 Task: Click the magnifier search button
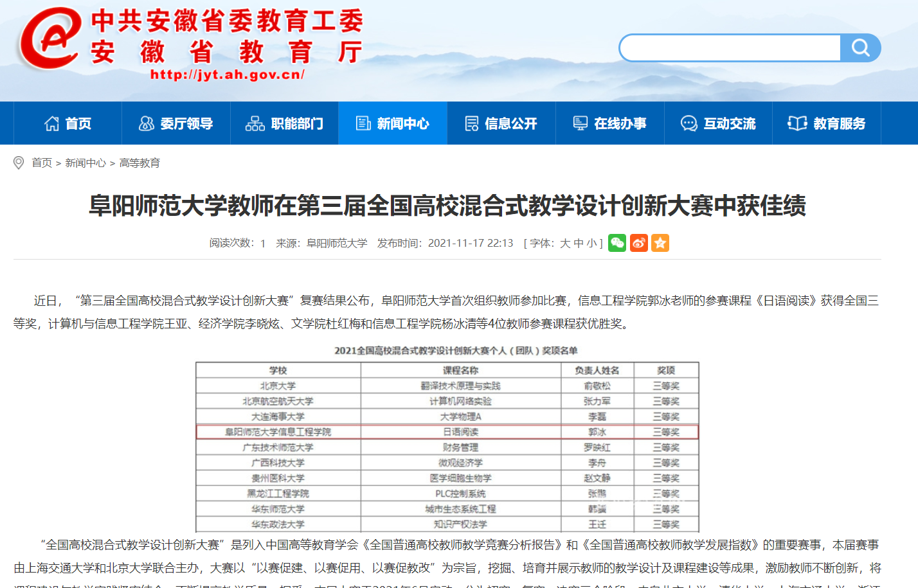point(860,48)
